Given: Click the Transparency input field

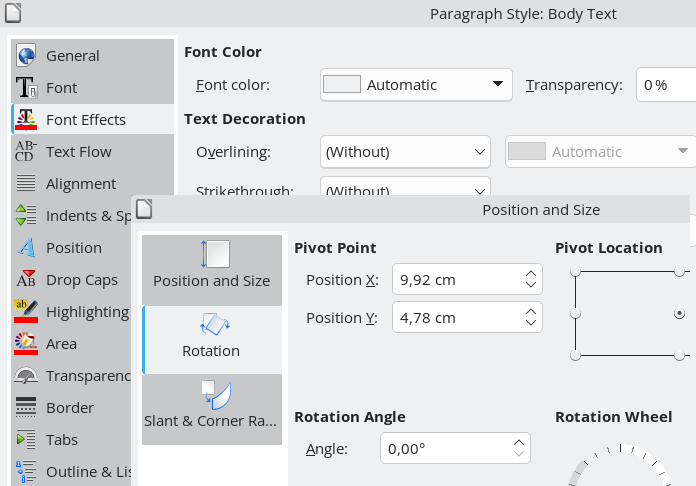Looking at the screenshot, I should pos(664,85).
